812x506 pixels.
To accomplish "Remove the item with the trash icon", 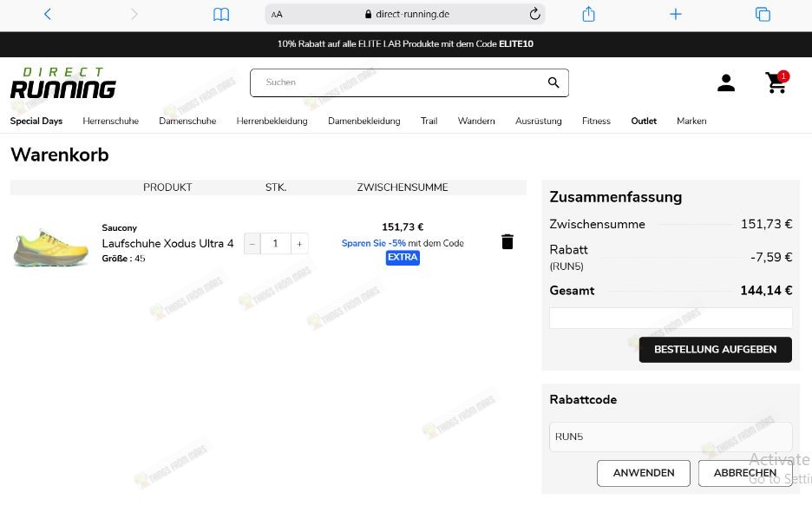I will (507, 242).
